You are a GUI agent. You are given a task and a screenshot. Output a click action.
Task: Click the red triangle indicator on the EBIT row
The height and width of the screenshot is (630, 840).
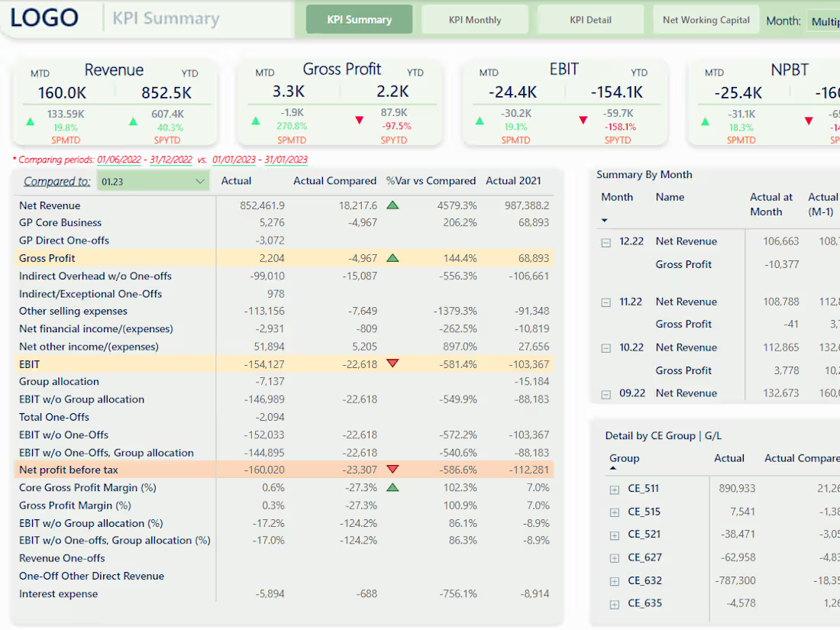393,363
